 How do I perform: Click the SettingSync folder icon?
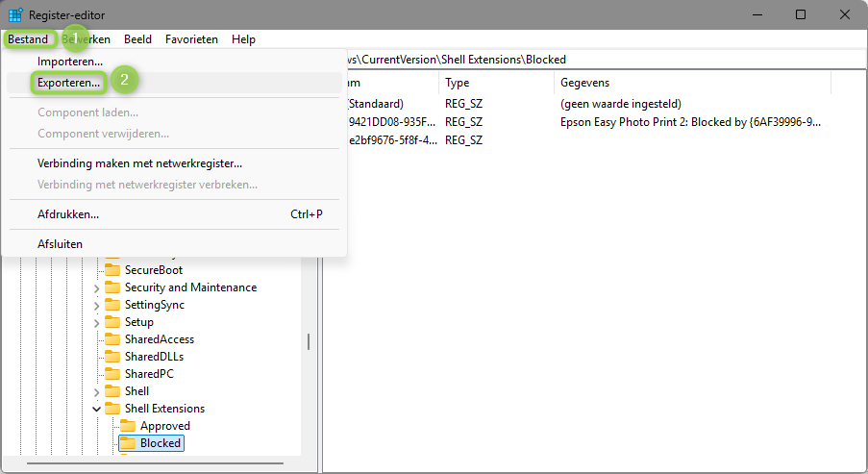coord(112,305)
